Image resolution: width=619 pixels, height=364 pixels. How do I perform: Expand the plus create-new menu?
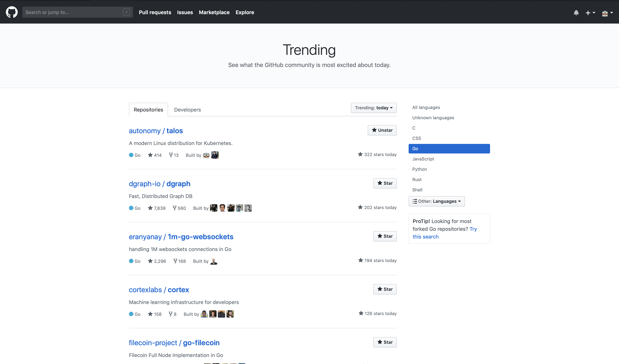click(590, 13)
